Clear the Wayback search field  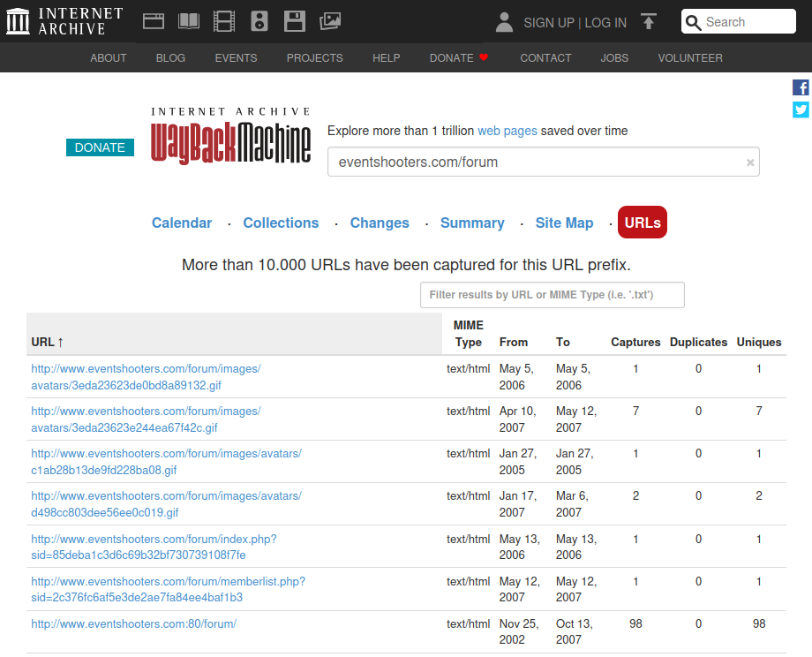750,162
